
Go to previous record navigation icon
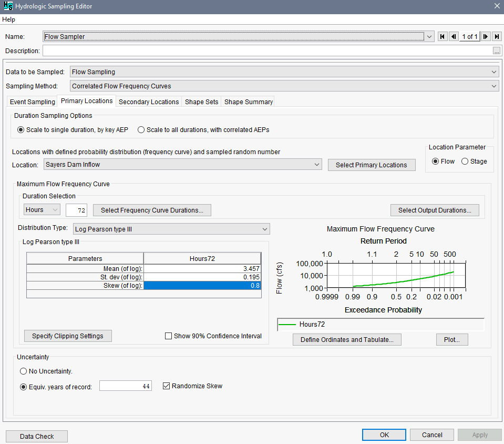pyautogui.click(x=454, y=36)
